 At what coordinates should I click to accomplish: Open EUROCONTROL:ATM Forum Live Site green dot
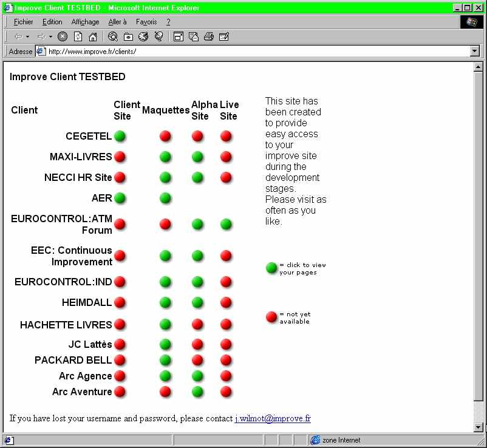(226, 224)
